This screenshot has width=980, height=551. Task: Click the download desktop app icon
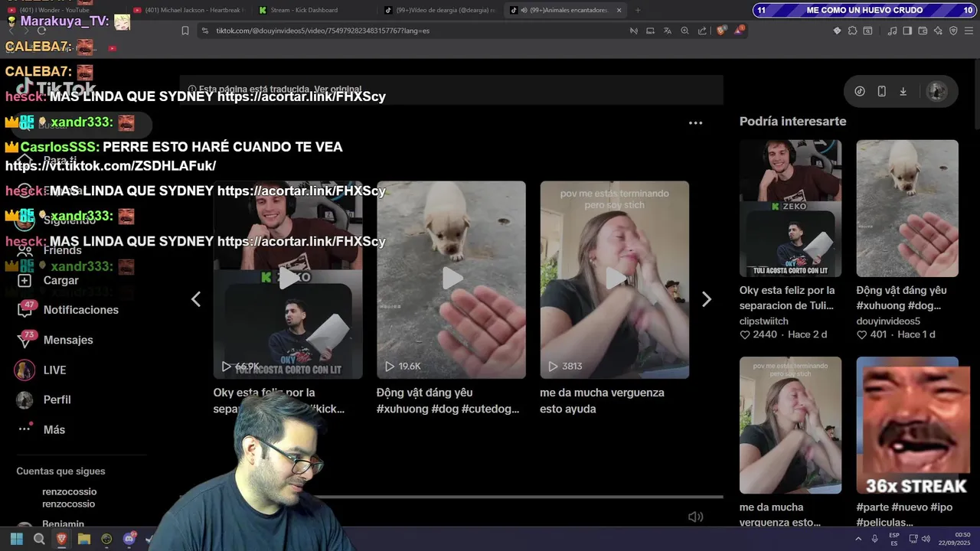pyautogui.click(x=903, y=91)
